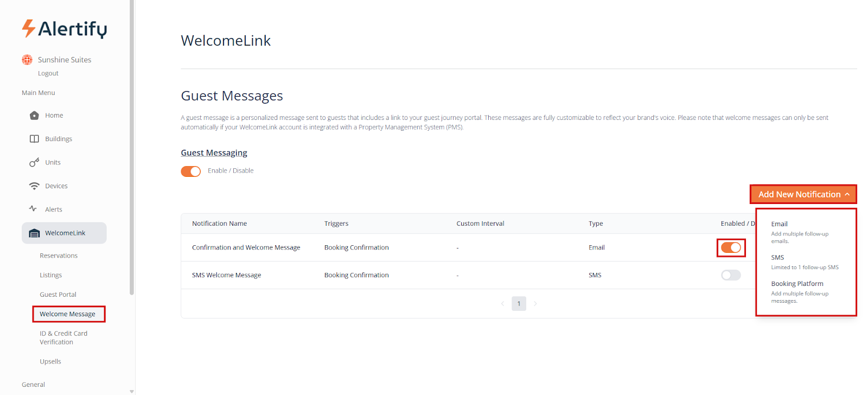Click the sidebar vertical scrollbar
This screenshot has height=395, width=868.
[132, 146]
